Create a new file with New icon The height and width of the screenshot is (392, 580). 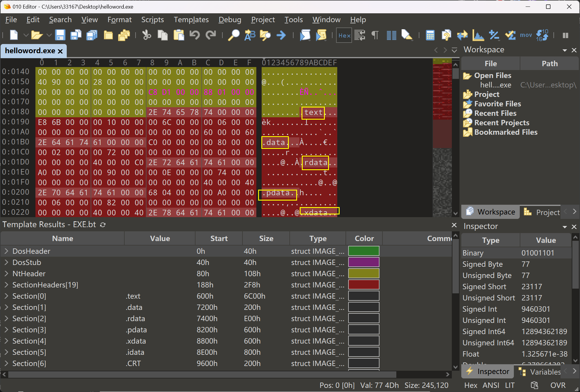[14, 35]
